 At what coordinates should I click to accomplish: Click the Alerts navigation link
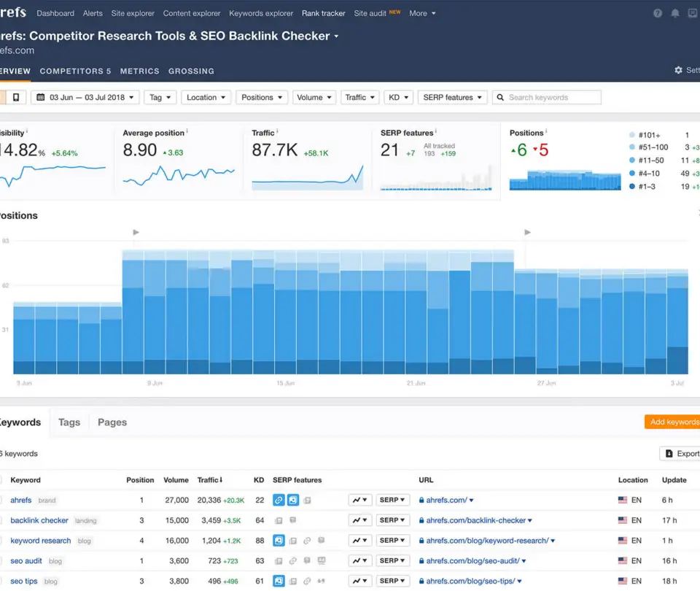tap(93, 13)
